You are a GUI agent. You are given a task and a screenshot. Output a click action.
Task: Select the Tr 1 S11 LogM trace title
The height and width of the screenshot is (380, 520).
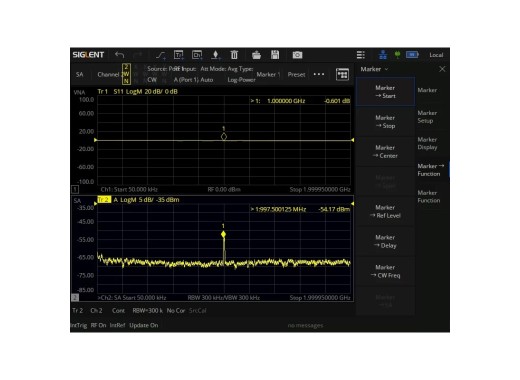tap(137, 91)
